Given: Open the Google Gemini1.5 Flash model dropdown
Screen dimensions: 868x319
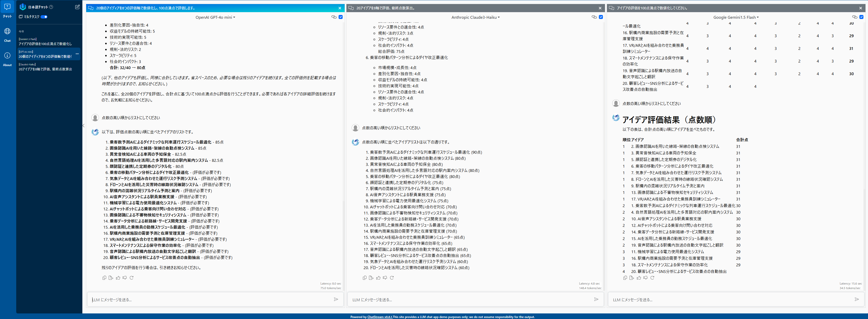Looking at the screenshot, I should click(736, 17).
